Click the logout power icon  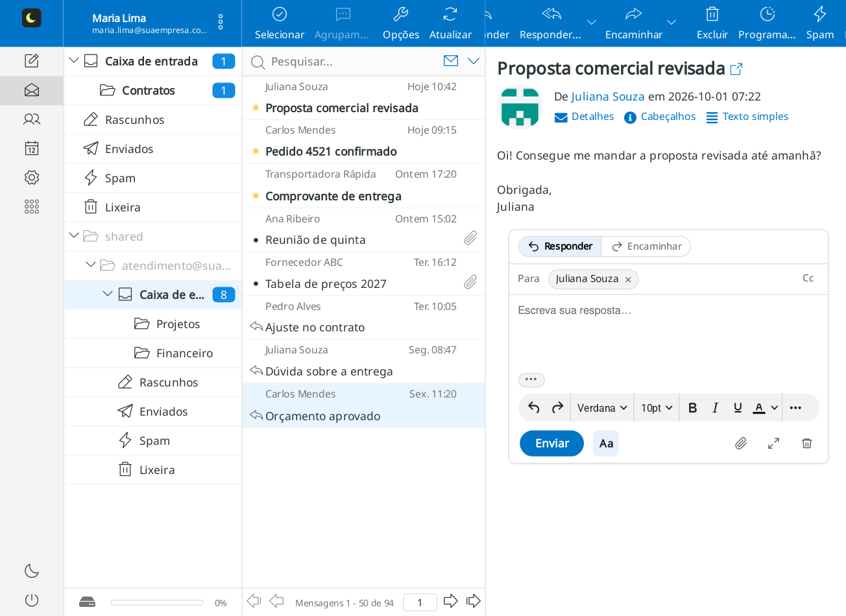[31, 600]
